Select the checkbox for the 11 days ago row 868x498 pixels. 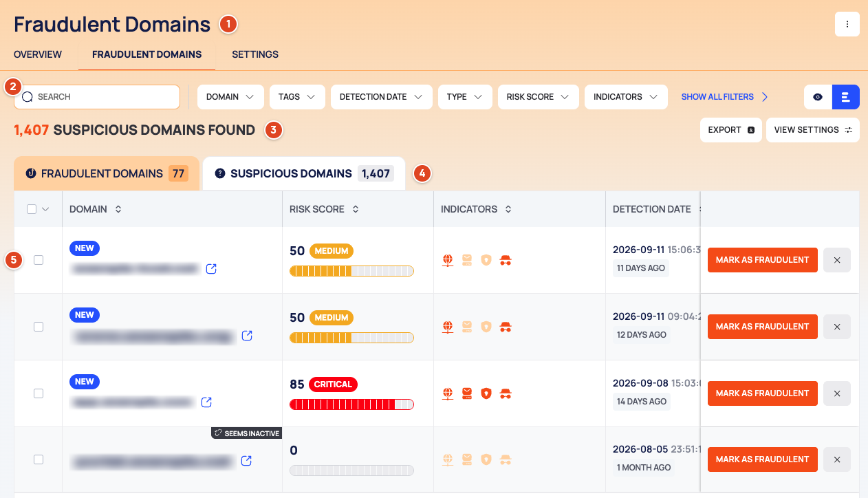(39, 260)
